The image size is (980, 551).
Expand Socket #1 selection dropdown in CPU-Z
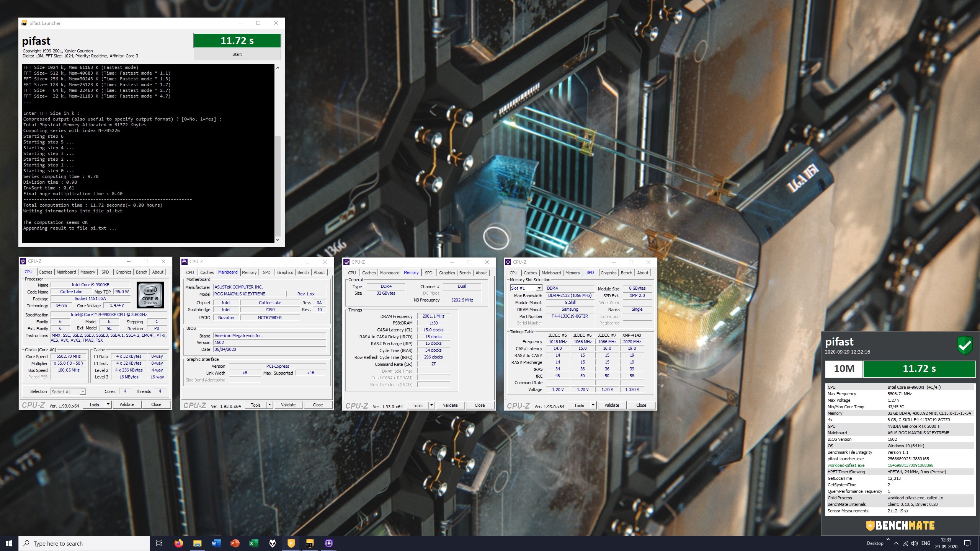tap(83, 391)
